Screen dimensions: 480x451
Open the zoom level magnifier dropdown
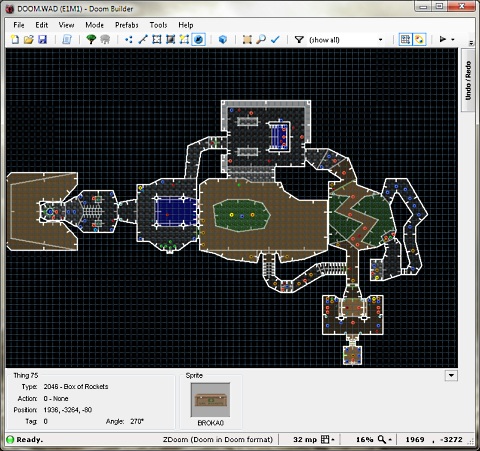pos(386,440)
